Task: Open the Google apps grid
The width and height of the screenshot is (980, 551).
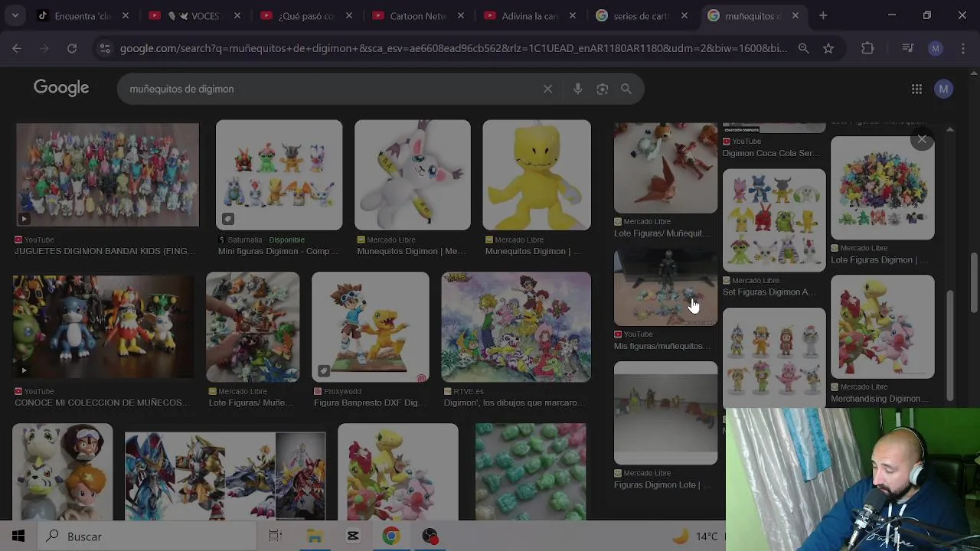Action: click(916, 89)
